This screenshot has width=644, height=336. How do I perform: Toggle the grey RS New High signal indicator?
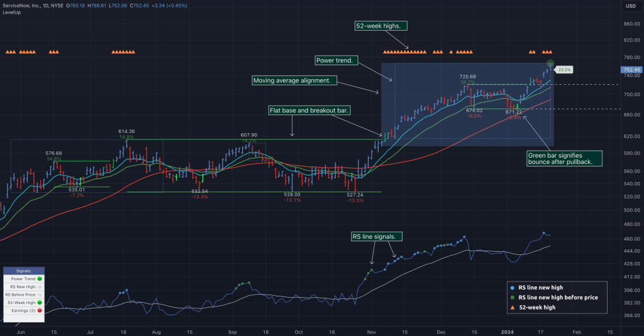[40, 286]
